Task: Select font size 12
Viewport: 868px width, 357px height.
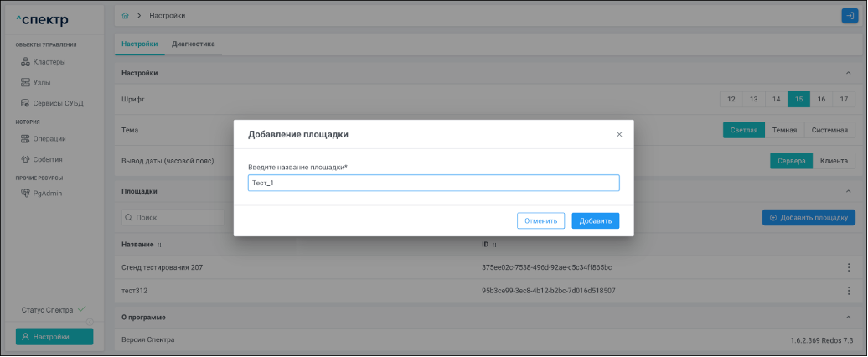Action: [731, 100]
